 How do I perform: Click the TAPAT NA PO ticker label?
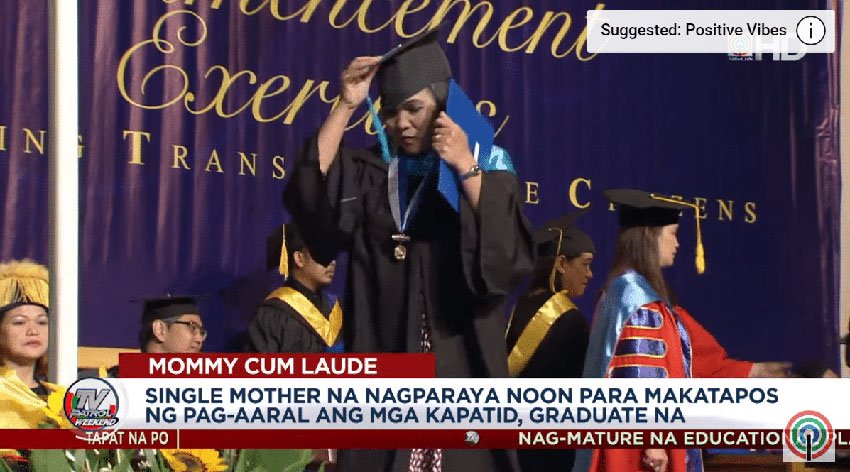(x=128, y=438)
